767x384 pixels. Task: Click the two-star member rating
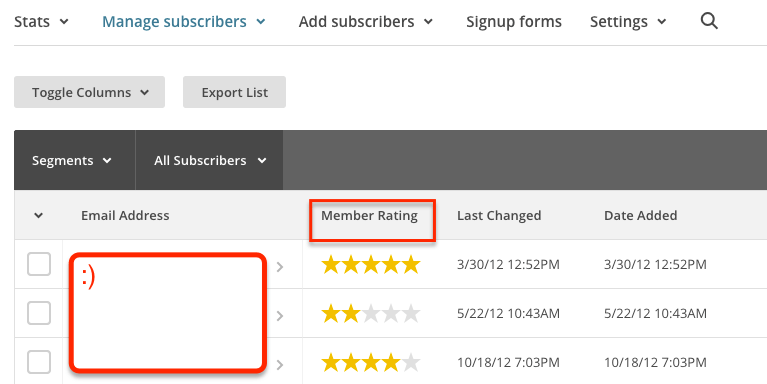[x=371, y=314]
